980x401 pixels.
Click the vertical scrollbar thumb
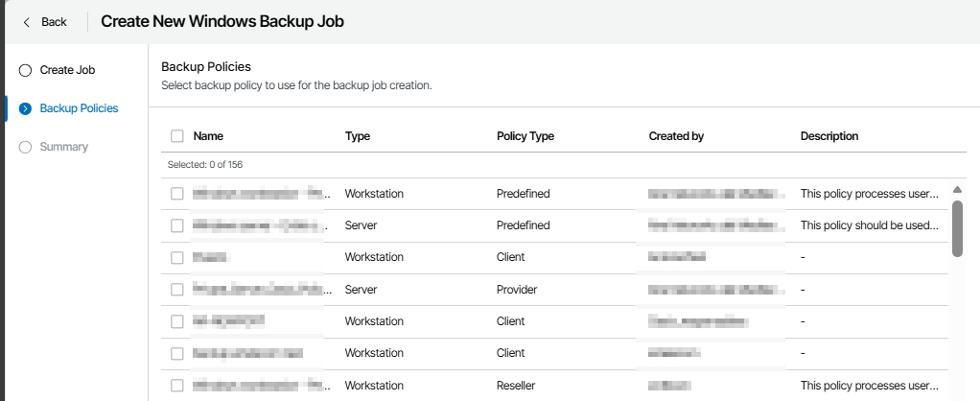(x=957, y=227)
